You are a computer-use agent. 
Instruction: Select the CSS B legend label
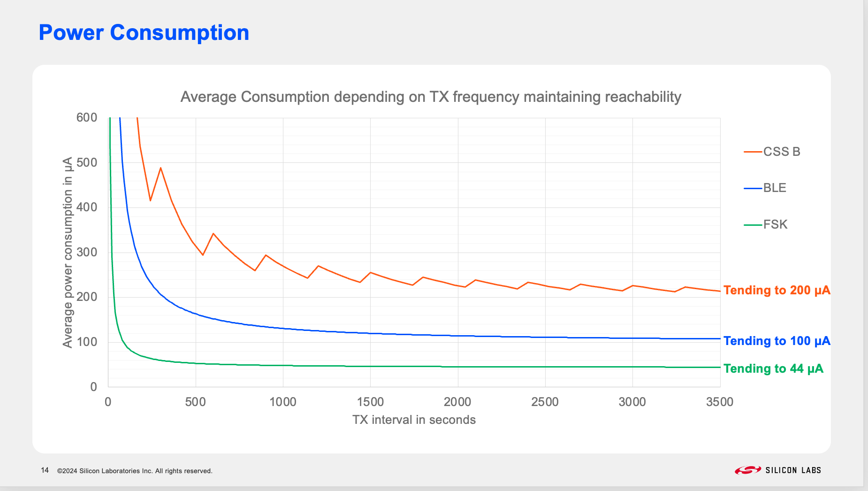[x=782, y=152]
